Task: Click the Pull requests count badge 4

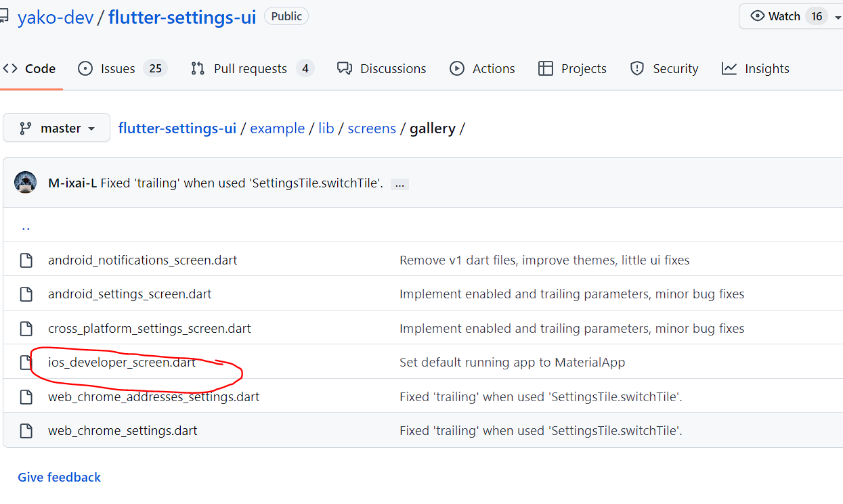Action: click(x=305, y=68)
